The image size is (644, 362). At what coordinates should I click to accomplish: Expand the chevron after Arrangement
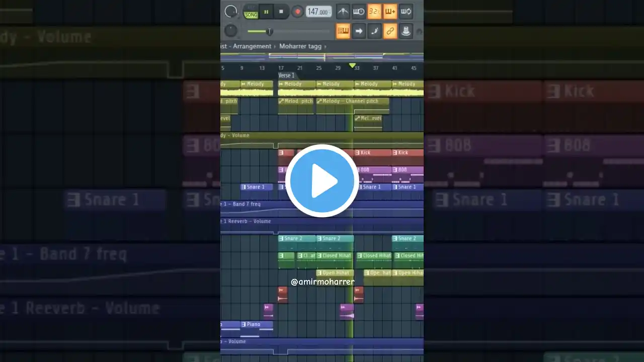pos(275,46)
